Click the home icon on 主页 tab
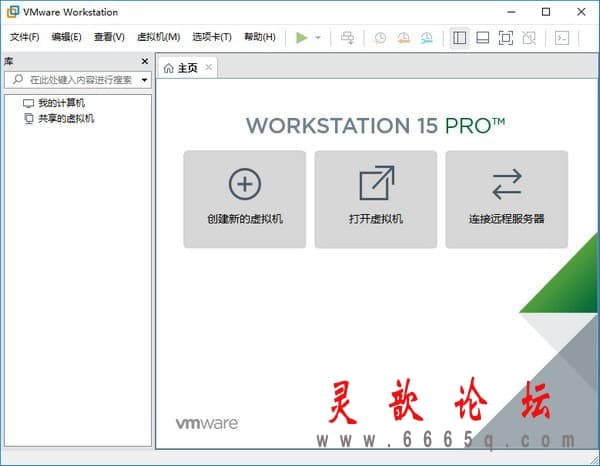 click(x=168, y=68)
